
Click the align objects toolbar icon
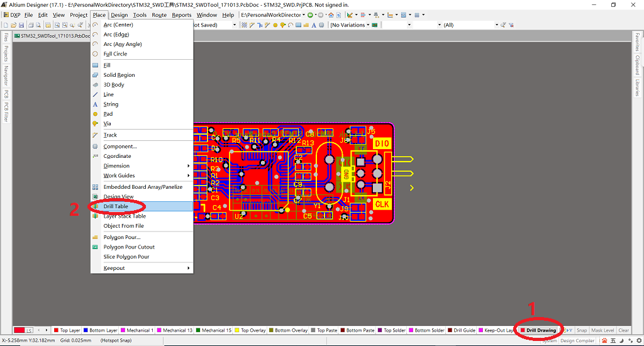363,15
